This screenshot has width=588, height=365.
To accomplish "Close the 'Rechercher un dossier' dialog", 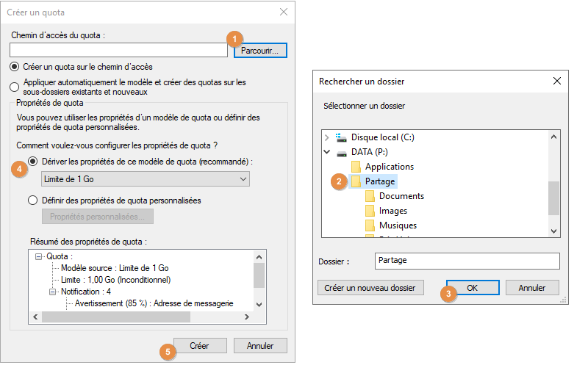I will (x=557, y=81).
